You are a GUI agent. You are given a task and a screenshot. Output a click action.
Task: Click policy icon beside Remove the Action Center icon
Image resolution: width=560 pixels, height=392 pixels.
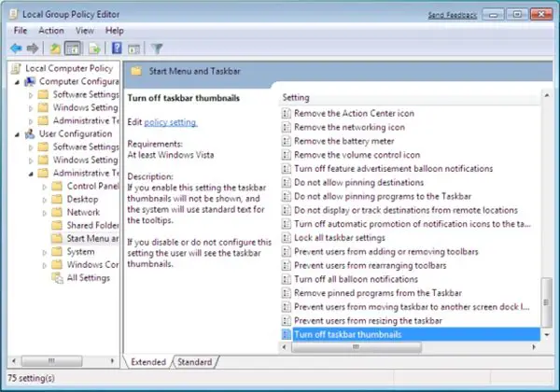coord(287,114)
